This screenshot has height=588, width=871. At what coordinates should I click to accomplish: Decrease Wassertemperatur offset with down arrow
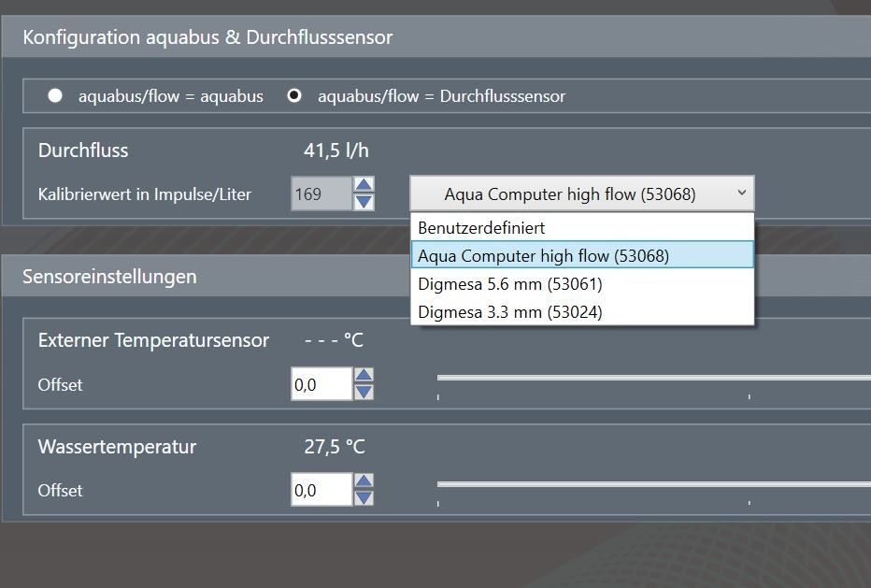point(364,498)
